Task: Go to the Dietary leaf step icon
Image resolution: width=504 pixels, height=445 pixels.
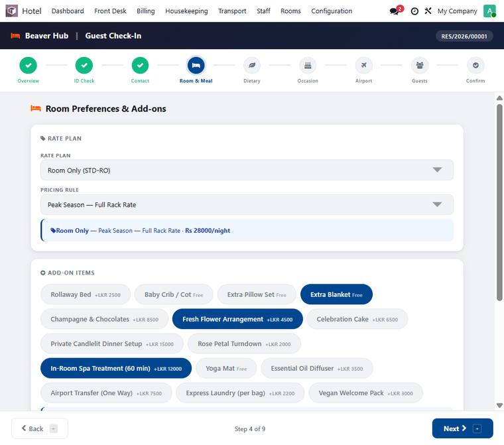Action: pyautogui.click(x=252, y=65)
